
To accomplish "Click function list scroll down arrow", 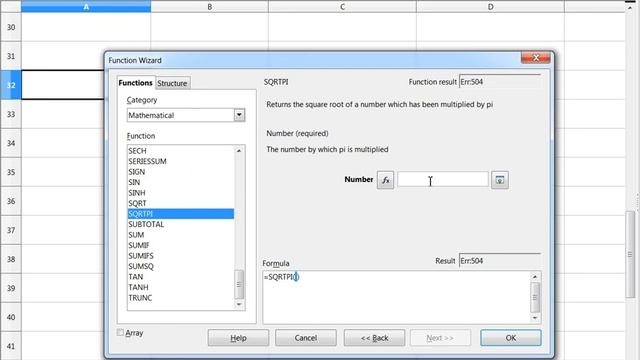I will pyautogui.click(x=239, y=304).
